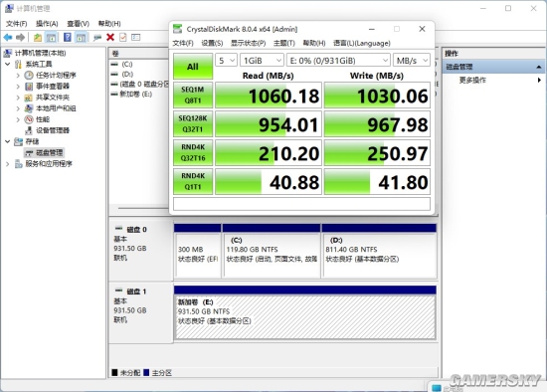The height and width of the screenshot is (392, 547).
Task: Collapse the 存储 tree node
Action: click(7, 141)
